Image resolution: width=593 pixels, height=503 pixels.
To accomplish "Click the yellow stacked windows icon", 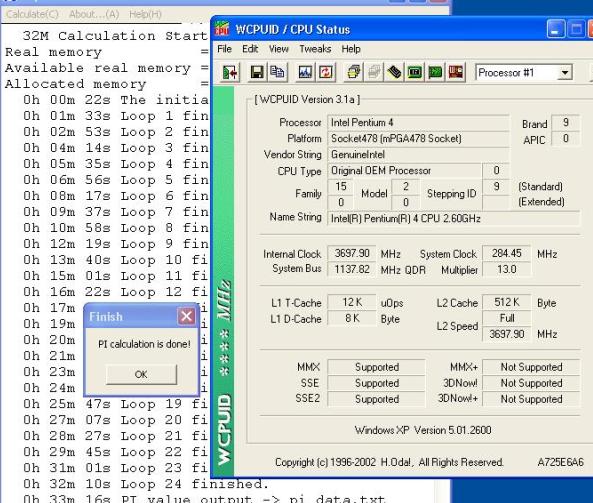I will click(x=353, y=72).
